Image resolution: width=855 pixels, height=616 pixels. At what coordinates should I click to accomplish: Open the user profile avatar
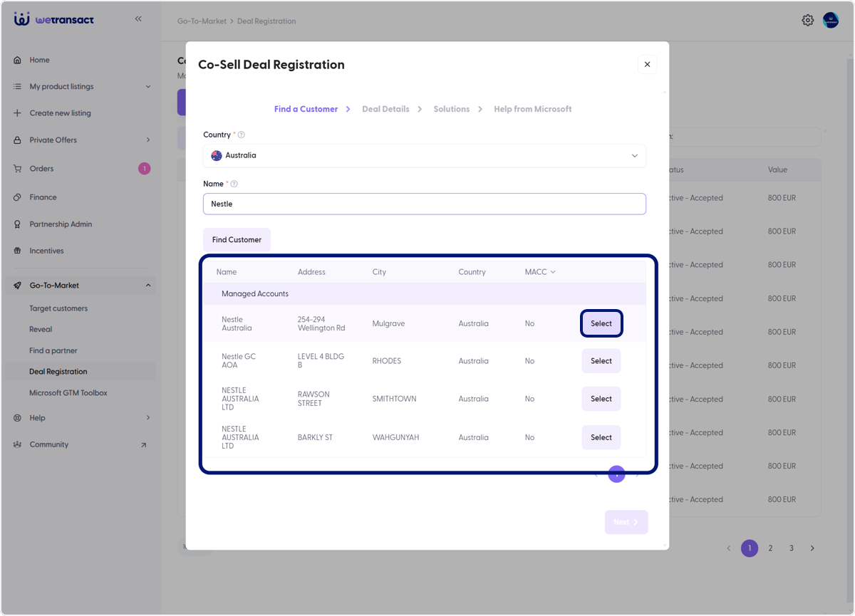[831, 20]
